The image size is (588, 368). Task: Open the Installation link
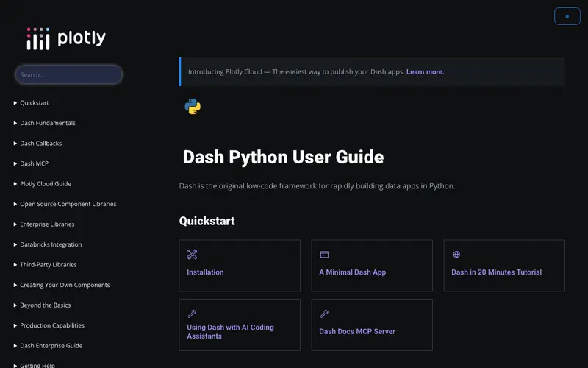click(x=205, y=272)
